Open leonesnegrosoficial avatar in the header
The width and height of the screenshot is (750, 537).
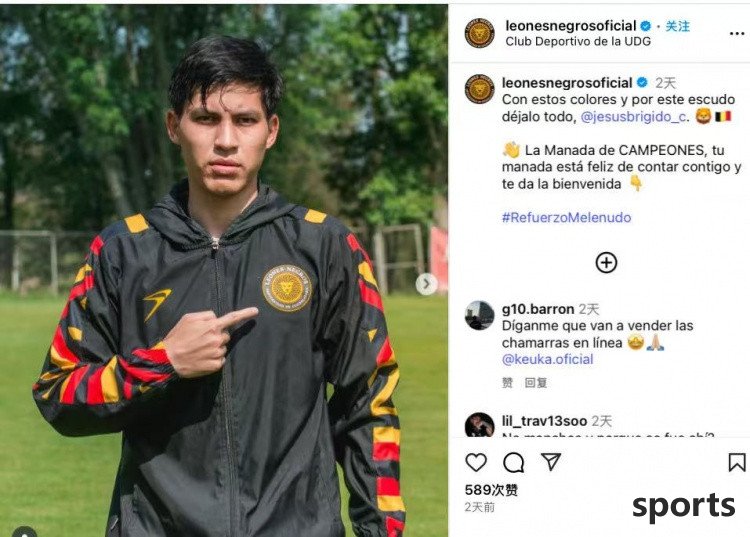tap(480, 33)
